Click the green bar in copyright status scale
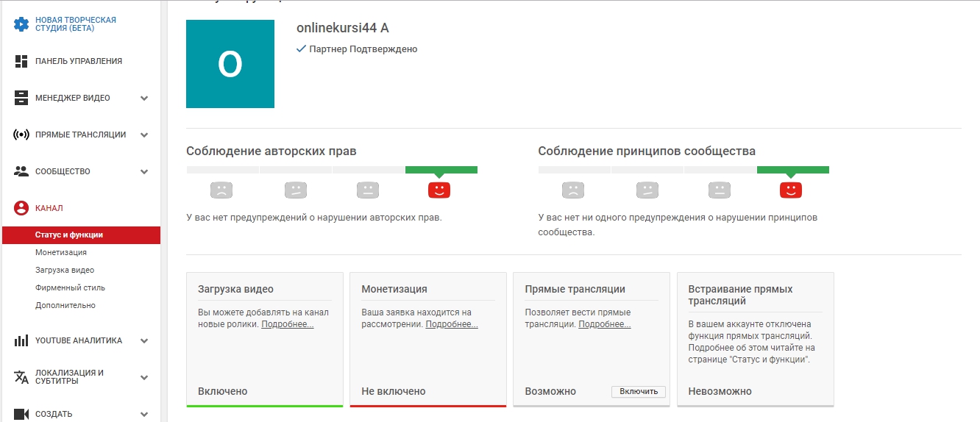980x422 pixels. pos(441,170)
